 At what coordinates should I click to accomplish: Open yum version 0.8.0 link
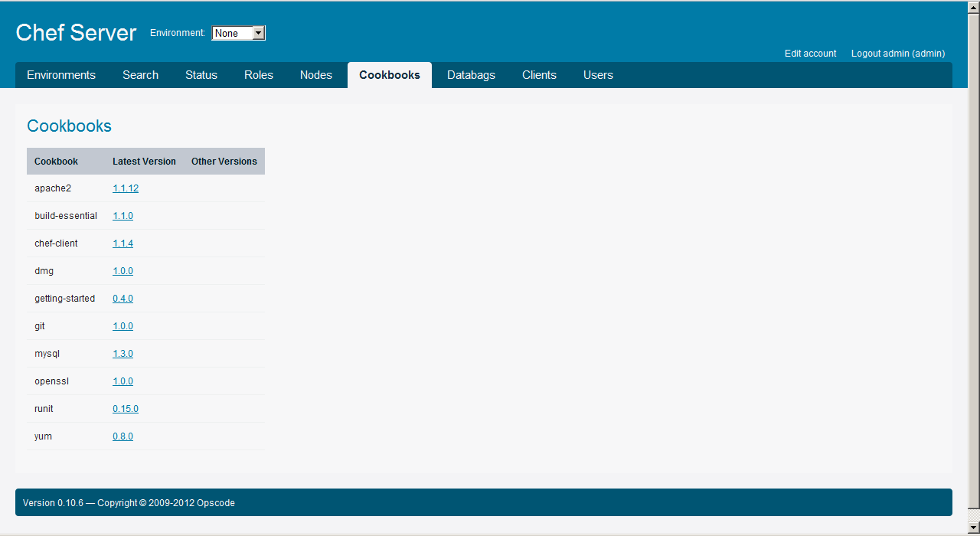tap(122, 436)
